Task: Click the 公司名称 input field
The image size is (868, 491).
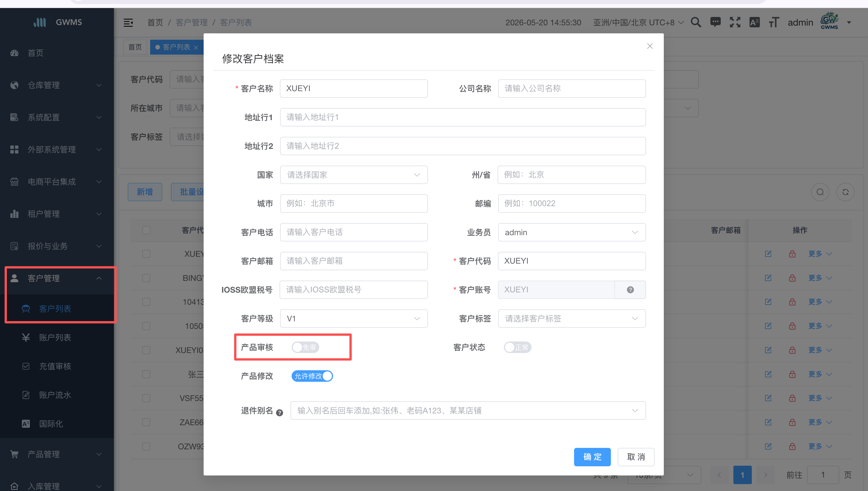Action: (572, 88)
